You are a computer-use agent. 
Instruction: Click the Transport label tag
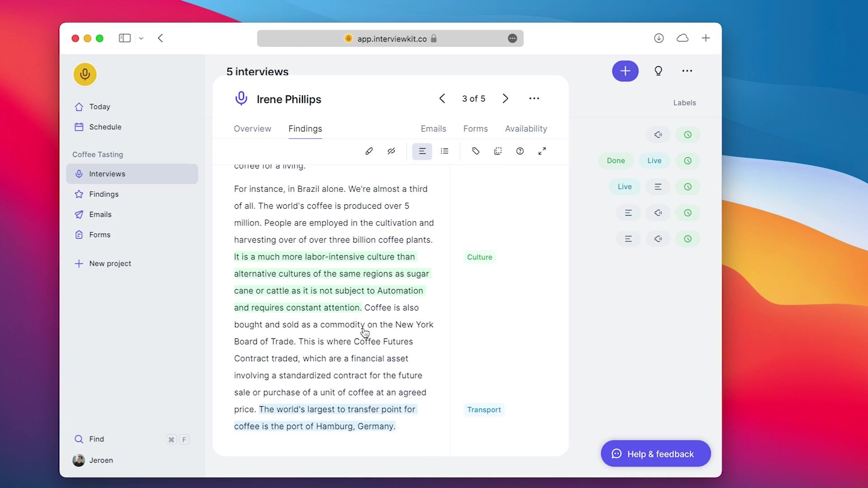pos(484,410)
